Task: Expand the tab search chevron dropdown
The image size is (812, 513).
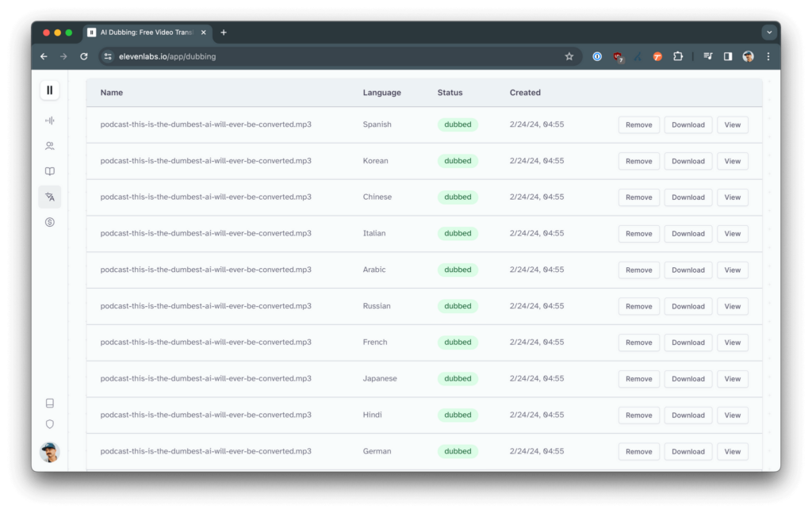Action: pos(768,33)
